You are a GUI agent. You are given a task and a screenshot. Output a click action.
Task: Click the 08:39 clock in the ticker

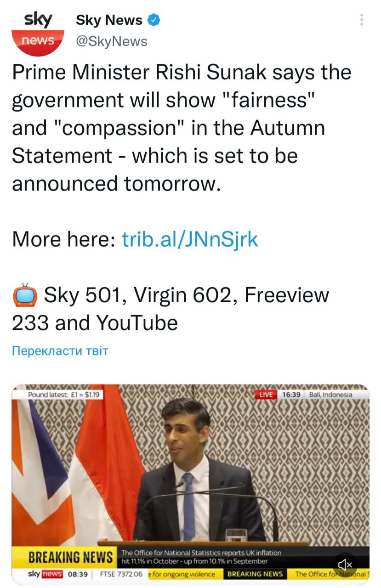click(x=78, y=574)
